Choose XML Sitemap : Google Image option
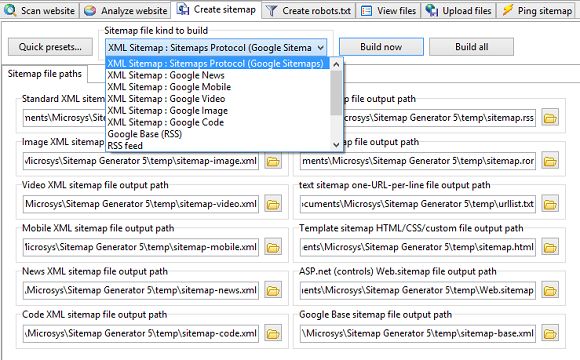The height and width of the screenshot is (360, 580). point(218,111)
